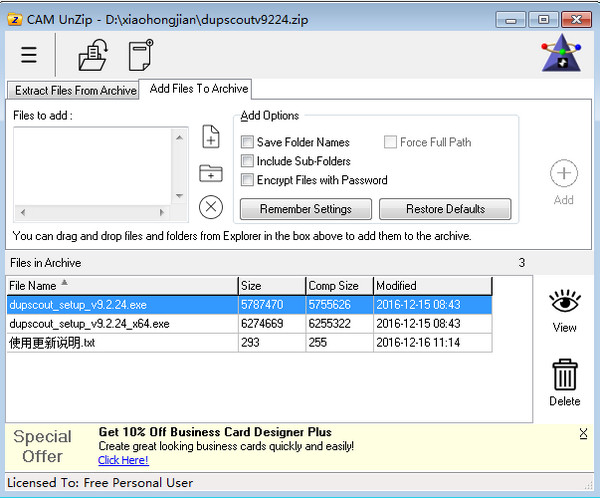Click the Add plus circle button
600x498 pixels.
point(564,174)
